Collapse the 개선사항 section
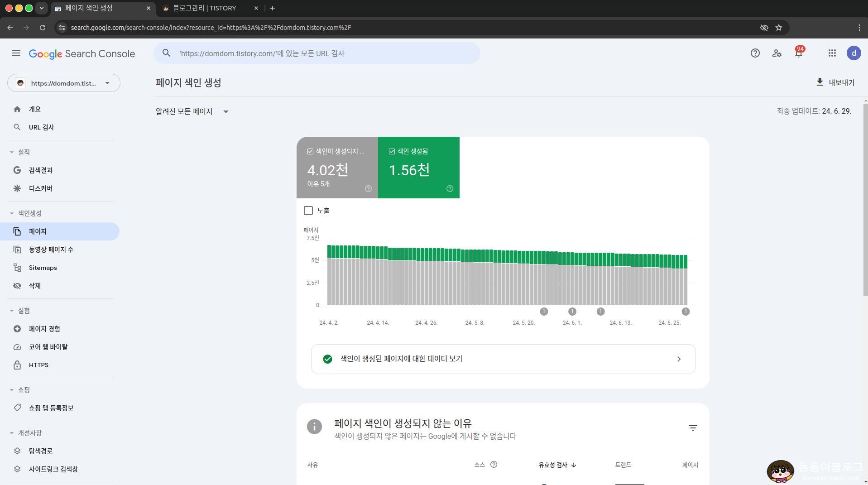 (12, 433)
